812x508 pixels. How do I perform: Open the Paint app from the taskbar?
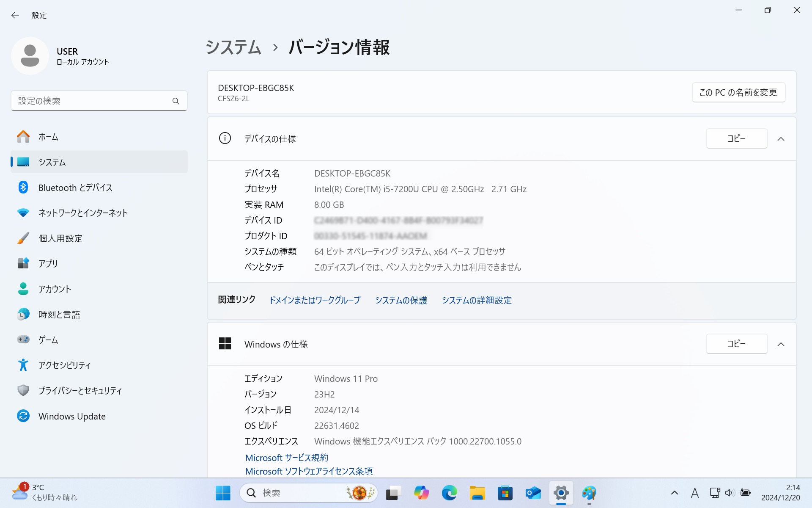click(x=589, y=493)
